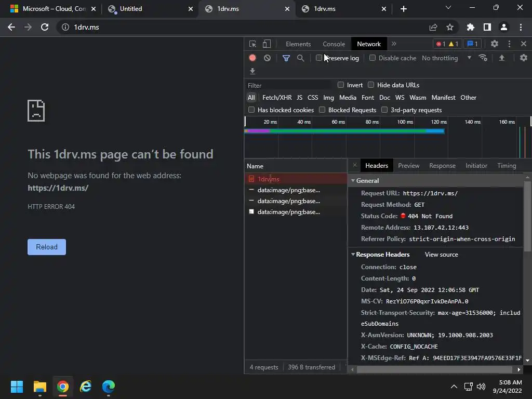The width and height of the screenshot is (532, 399).
Task: Open DevTools settings gear icon
Action: click(495, 44)
